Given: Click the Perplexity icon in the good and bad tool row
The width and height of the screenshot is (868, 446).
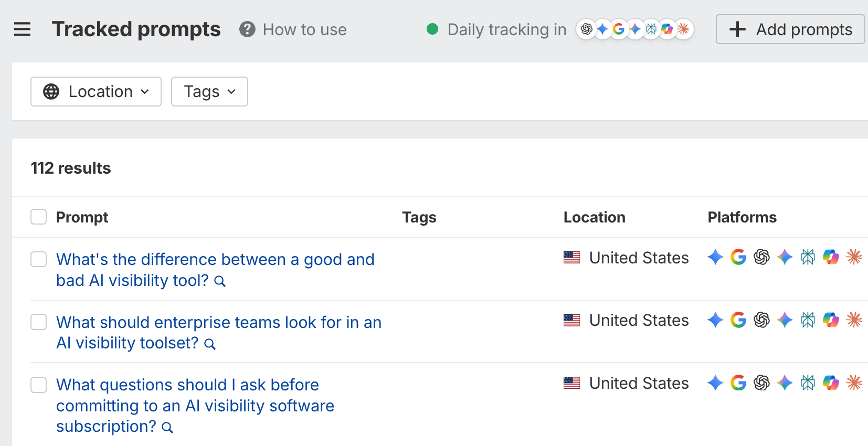Looking at the screenshot, I should click(x=808, y=257).
